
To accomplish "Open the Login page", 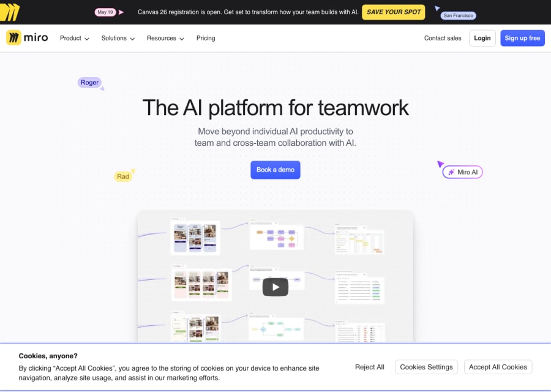I will click(482, 38).
